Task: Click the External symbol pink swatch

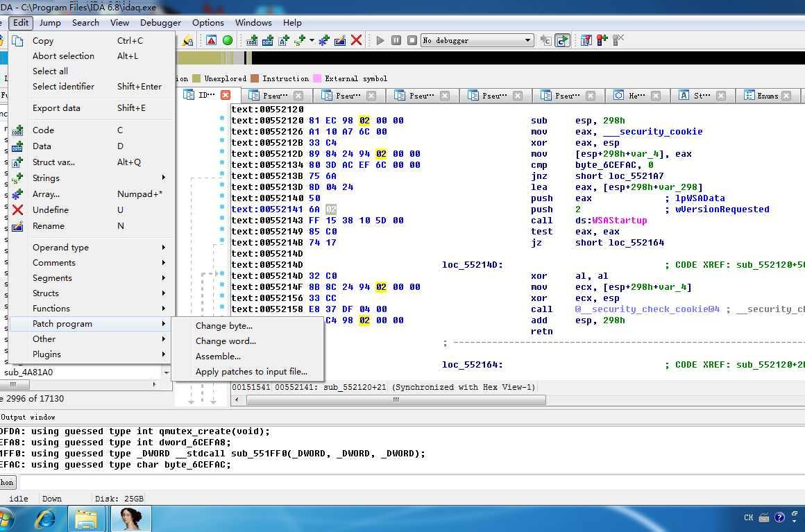Action: pos(317,78)
